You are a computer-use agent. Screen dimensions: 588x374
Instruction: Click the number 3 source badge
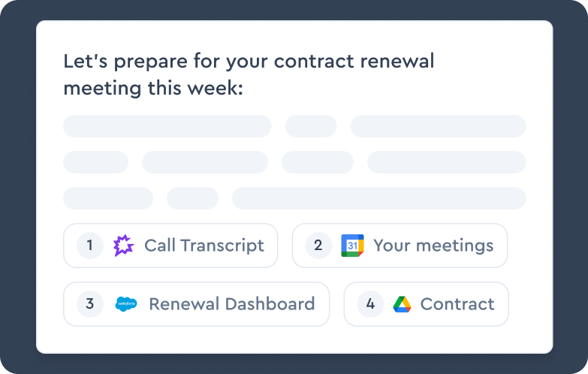tap(90, 304)
